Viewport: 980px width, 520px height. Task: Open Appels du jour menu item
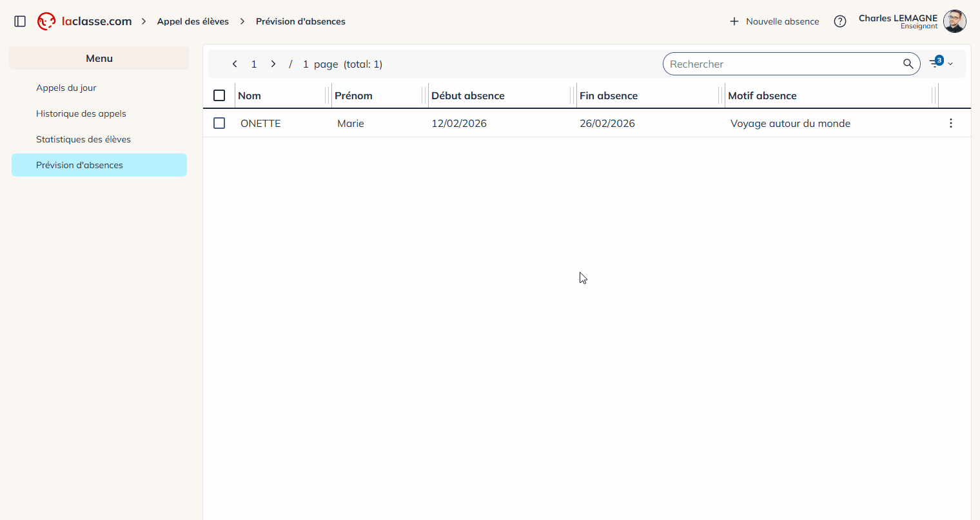click(x=66, y=88)
